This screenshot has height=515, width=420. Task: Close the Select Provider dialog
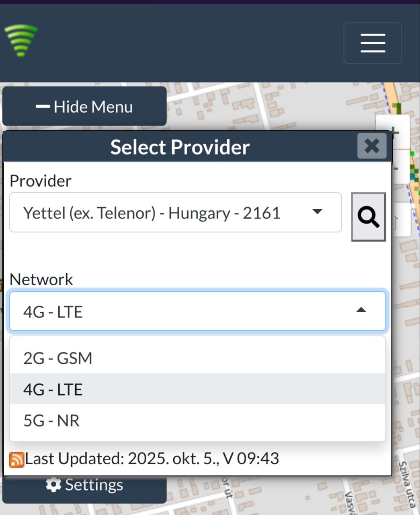click(x=372, y=146)
